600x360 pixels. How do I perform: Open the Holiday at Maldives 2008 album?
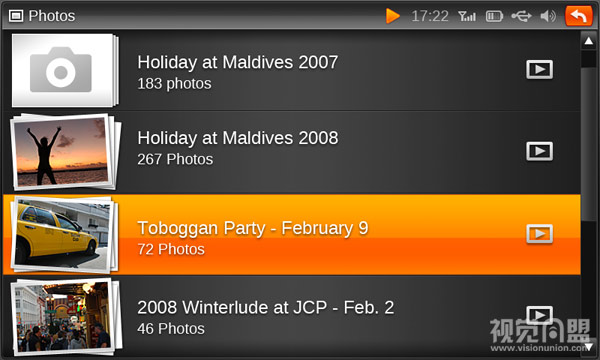click(292, 152)
